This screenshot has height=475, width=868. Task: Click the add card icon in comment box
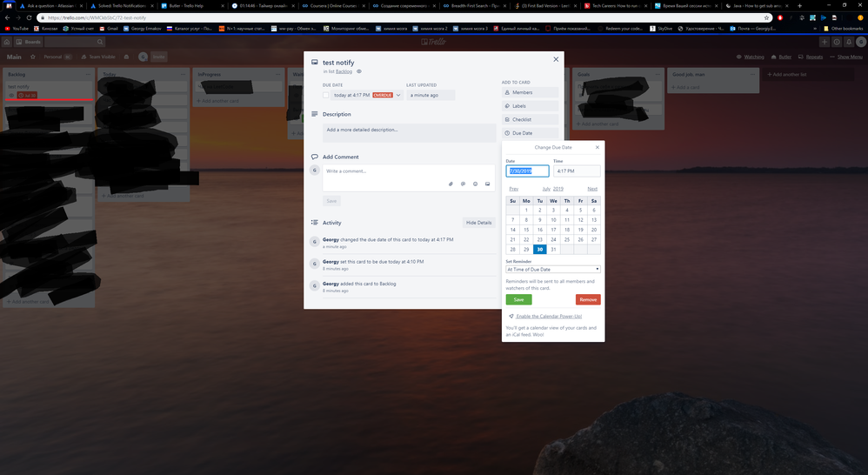pos(487,184)
